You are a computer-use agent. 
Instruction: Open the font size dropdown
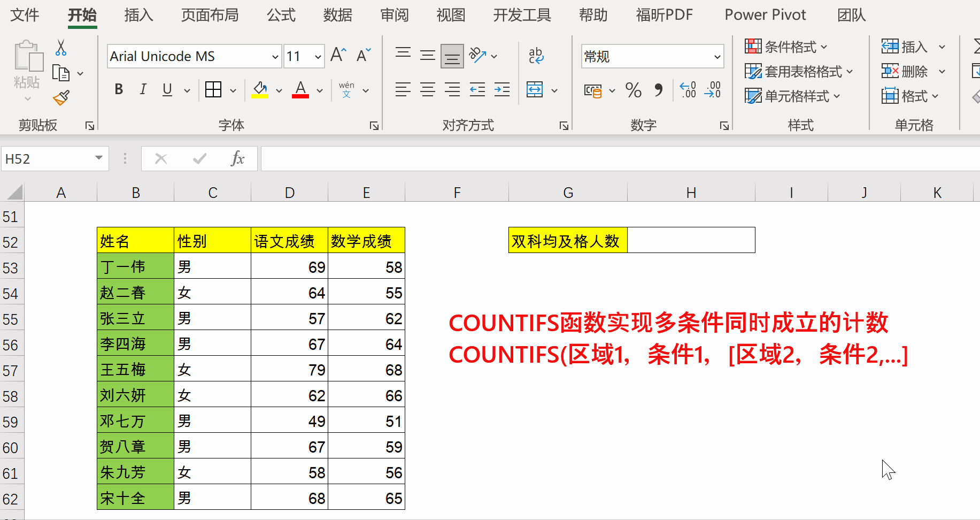click(318, 56)
